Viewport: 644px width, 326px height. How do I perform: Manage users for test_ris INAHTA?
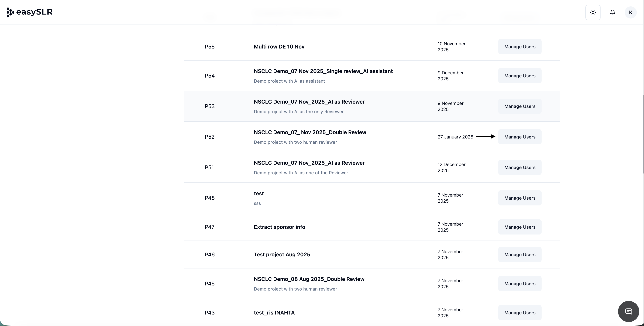coord(519,313)
